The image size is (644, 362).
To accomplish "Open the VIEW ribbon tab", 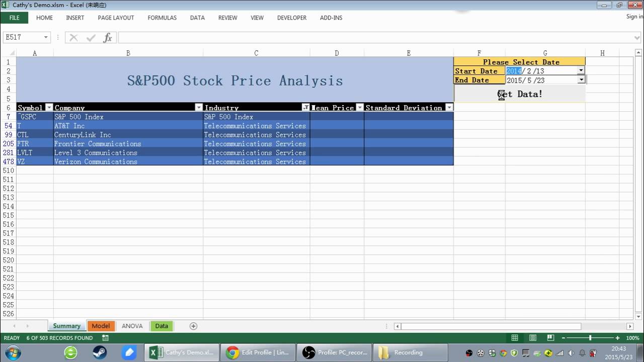I will 257,18.
